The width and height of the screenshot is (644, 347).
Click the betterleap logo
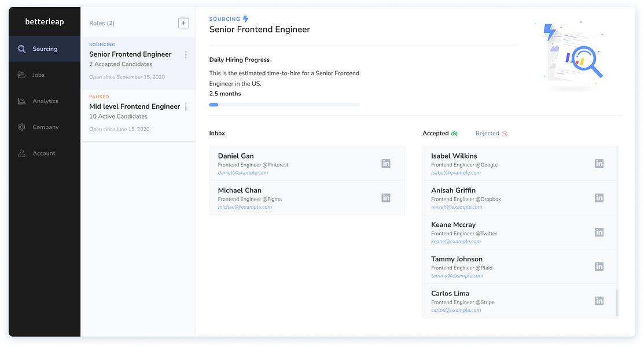45,21
